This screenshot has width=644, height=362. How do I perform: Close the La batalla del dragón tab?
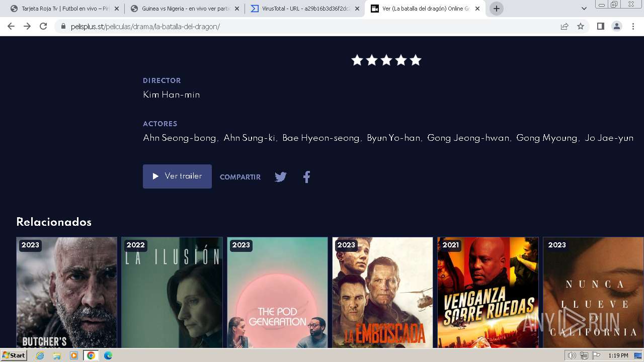(477, 9)
